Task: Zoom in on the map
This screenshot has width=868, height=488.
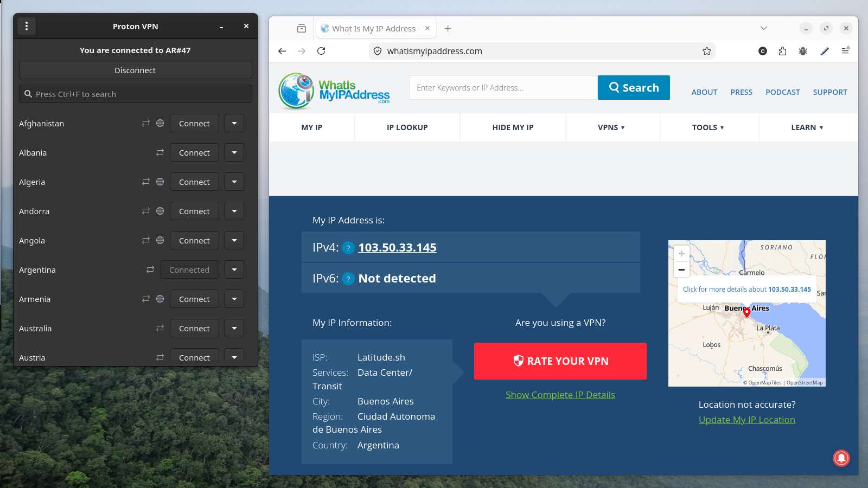Action: point(681,253)
